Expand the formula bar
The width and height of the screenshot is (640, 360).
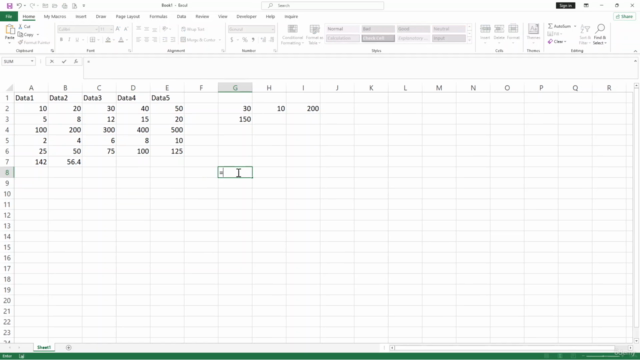635,61
